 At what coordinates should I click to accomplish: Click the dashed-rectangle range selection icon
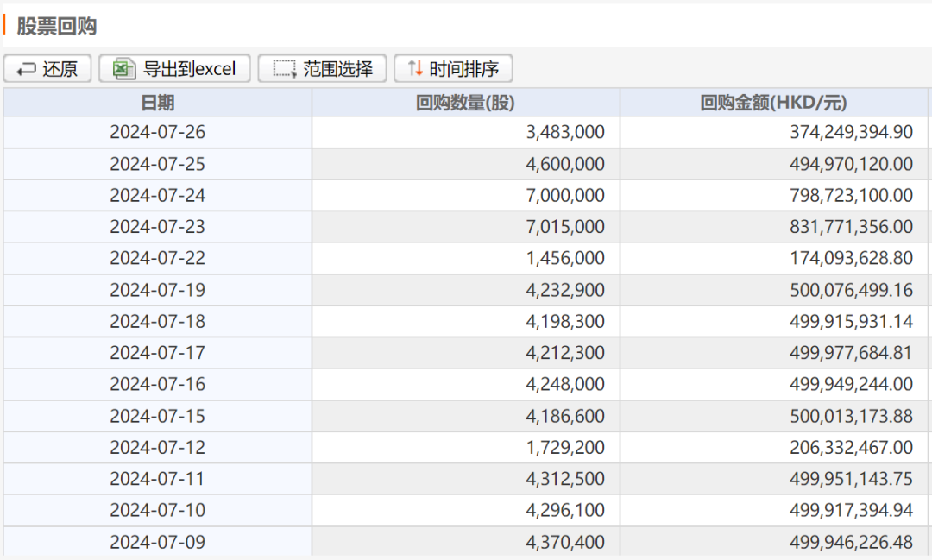pyautogui.click(x=285, y=68)
